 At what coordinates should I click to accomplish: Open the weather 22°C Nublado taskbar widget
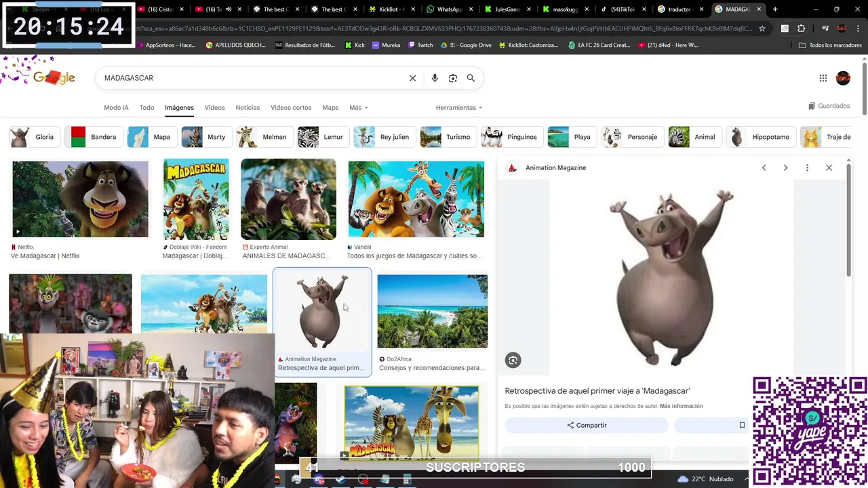705,479
